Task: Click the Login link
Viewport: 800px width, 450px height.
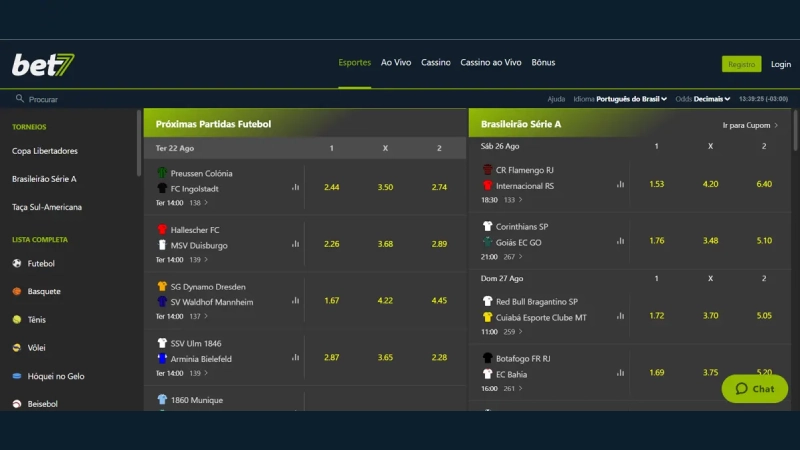Action: (x=781, y=64)
